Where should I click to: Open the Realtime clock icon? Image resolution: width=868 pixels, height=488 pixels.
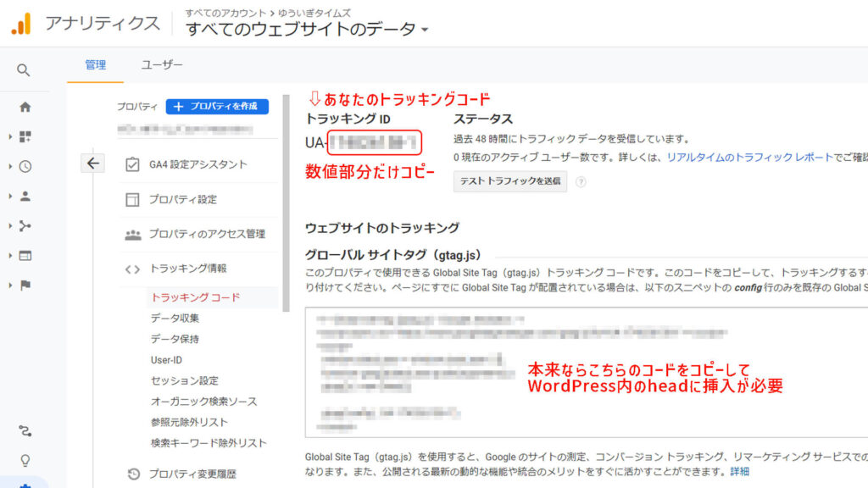coord(25,167)
